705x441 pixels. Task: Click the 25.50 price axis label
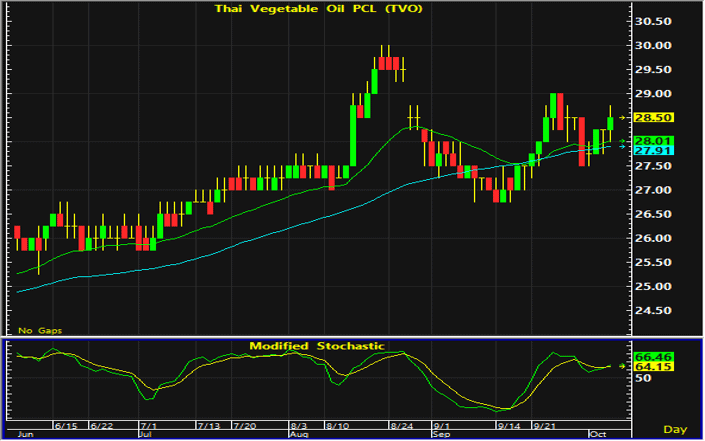click(x=653, y=262)
